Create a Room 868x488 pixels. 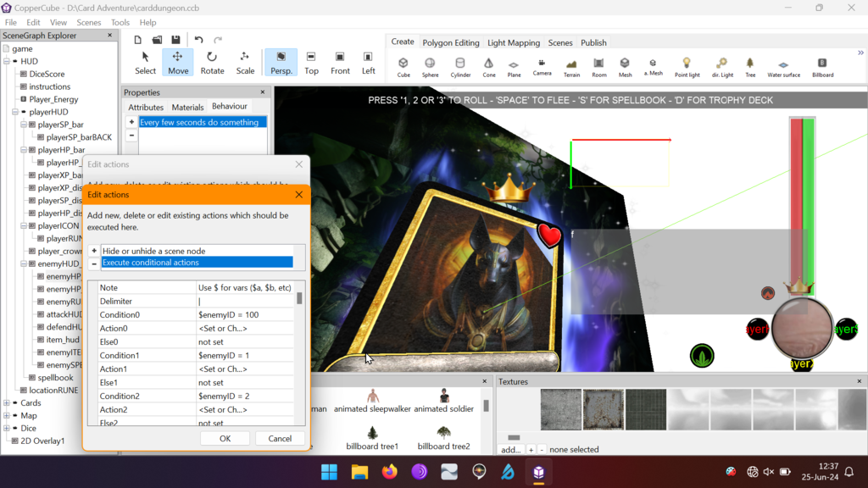(599, 67)
